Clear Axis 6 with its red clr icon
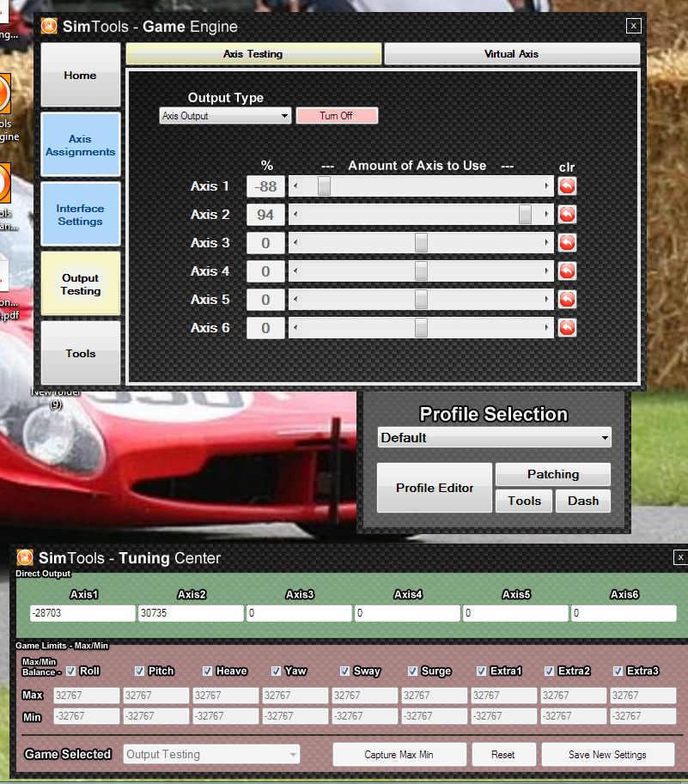 point(567,328)
